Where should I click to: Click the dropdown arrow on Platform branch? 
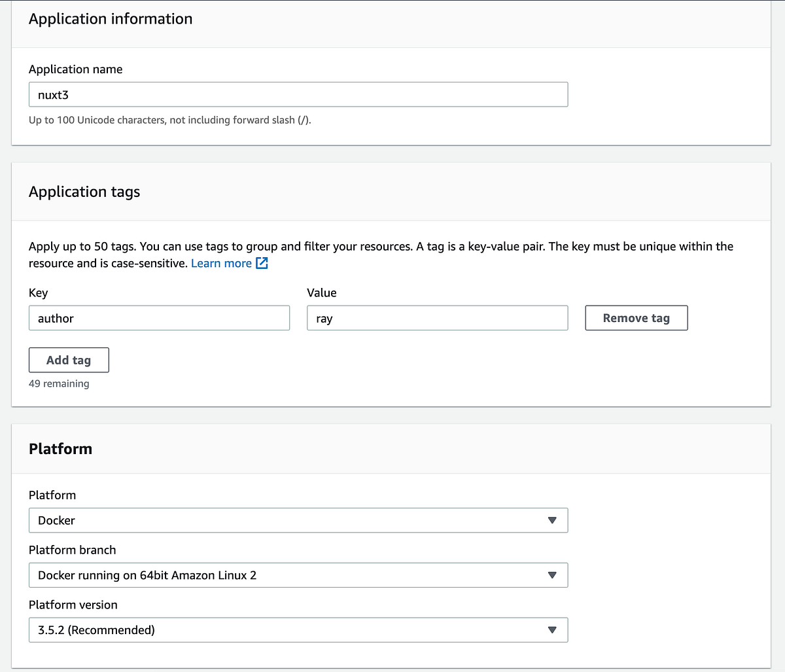pyautogui.click(x=553, y=575)
